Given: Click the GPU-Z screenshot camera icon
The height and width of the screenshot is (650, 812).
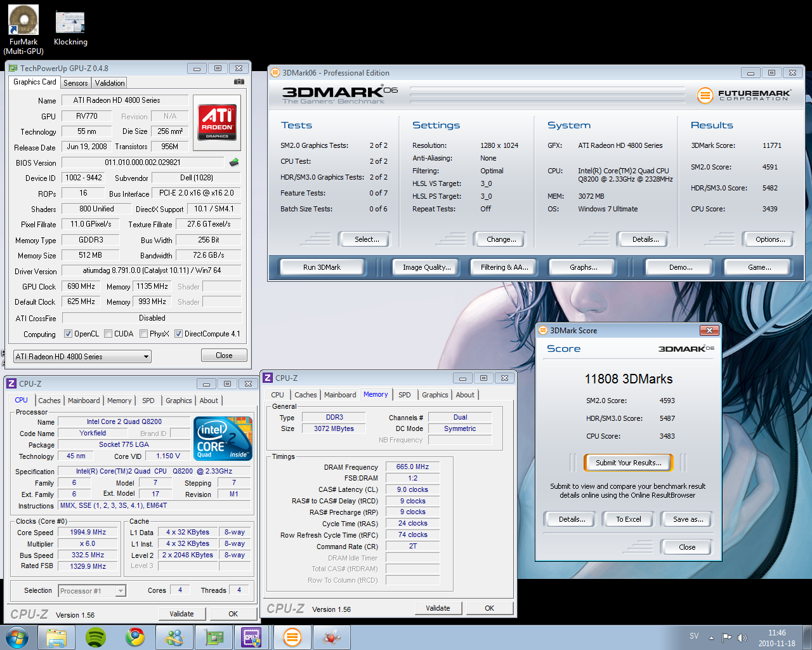Looking at the screenshot, I should click(x=239, y=82).
